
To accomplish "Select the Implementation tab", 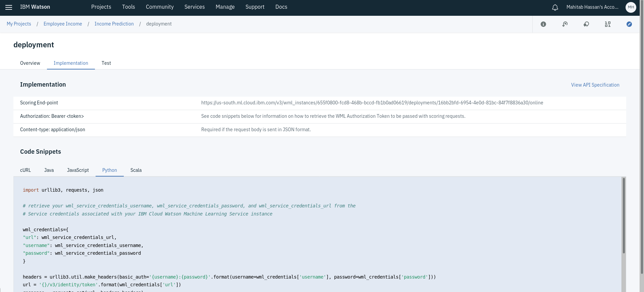I will pos(71,63).
